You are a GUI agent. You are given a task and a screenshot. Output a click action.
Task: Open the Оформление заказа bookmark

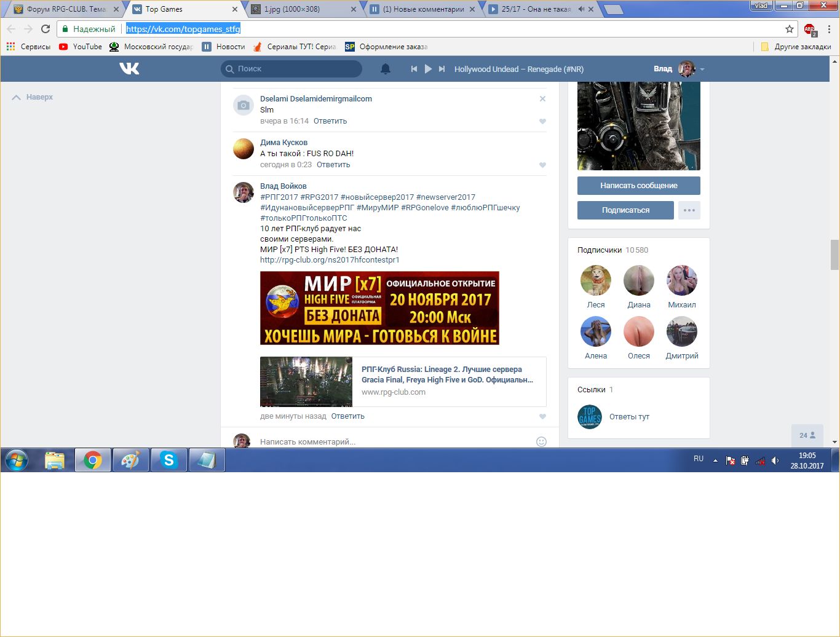point(386,47)
